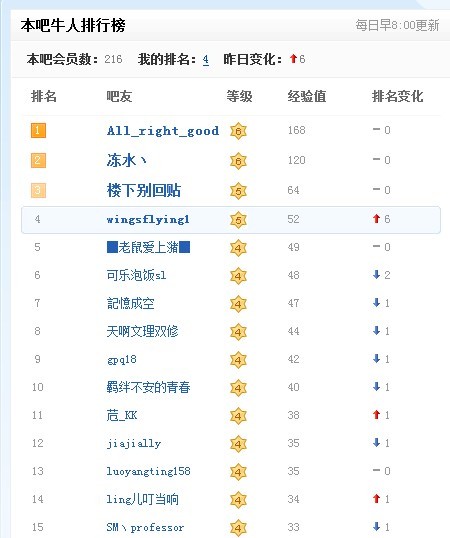This screenshot has width=450, height=538.
Task: Open user profile 冻水丶
Action: tap(127, 160)
